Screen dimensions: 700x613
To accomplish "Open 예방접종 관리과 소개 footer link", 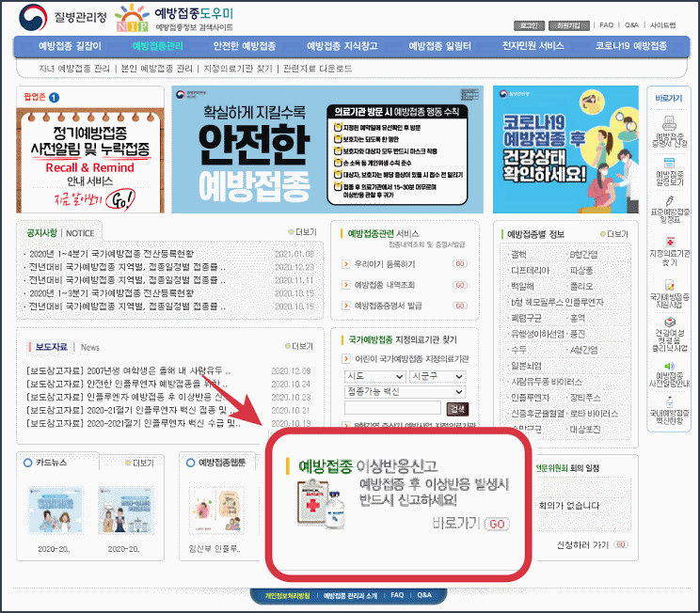I will click(350, 595).
